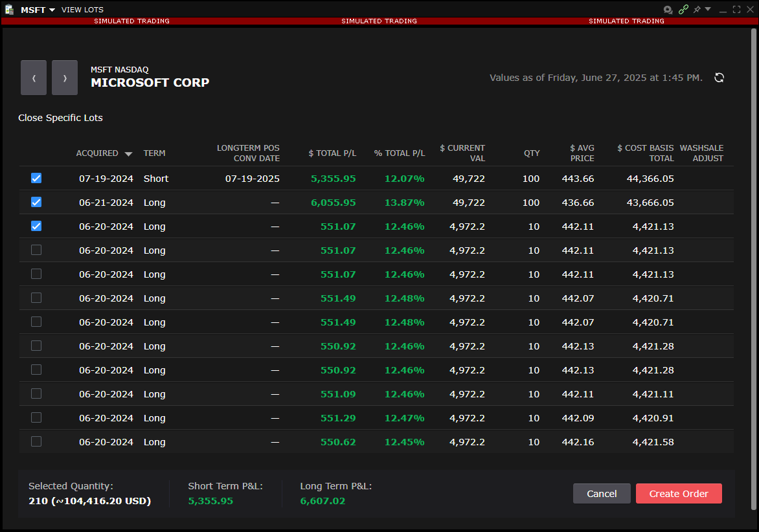Click the Close Specific Lots heading
Viewport: 759px width, 532px height.
(x=60, y=118)
